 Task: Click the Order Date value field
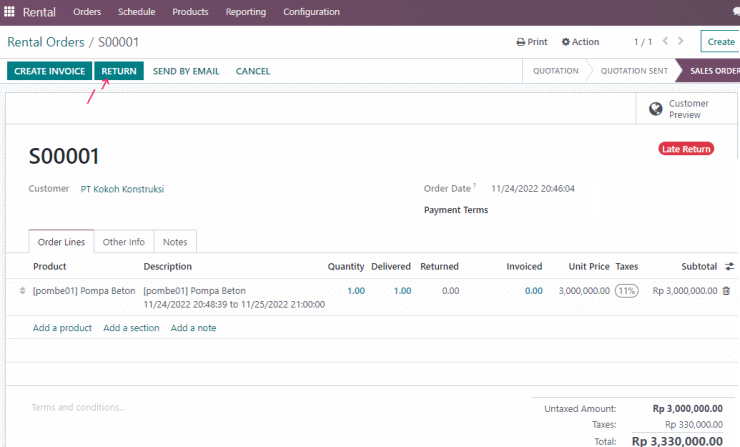coord(533,189)
